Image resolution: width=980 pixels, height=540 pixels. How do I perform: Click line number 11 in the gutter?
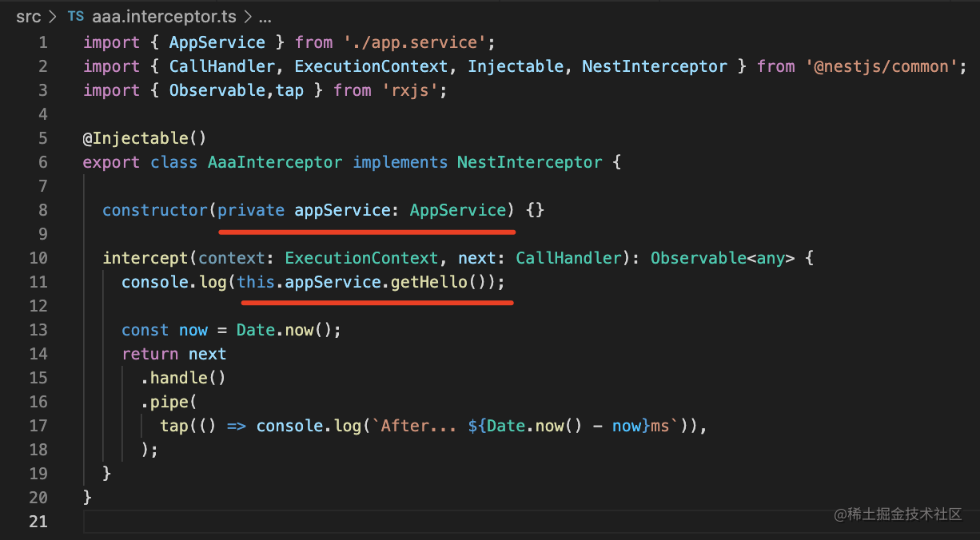pyautogui.click(x=38, y=282)
